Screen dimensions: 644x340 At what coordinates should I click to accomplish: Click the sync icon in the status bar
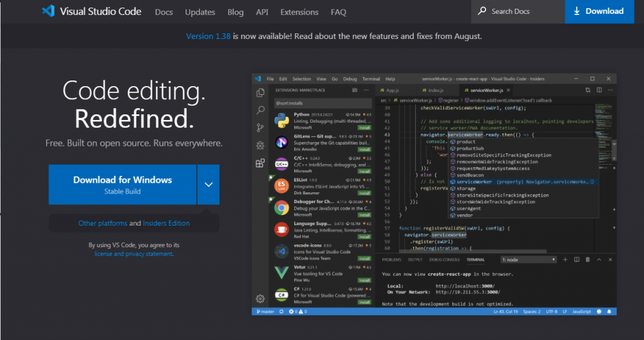281,312
